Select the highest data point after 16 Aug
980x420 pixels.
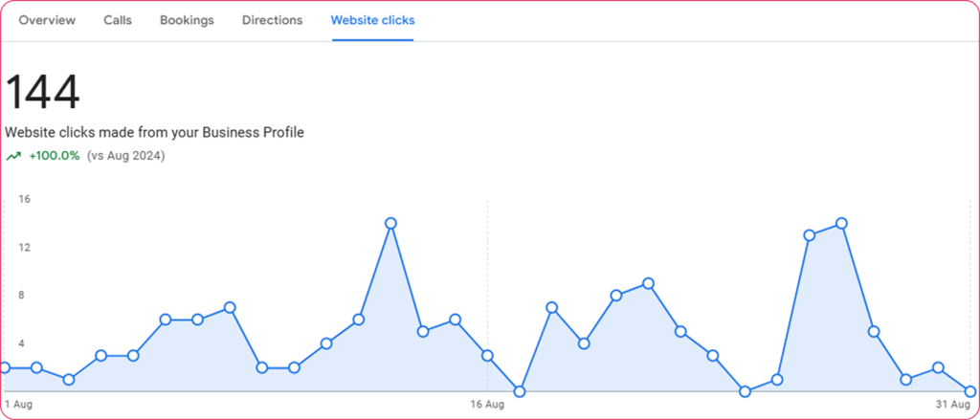coord(841,223)
